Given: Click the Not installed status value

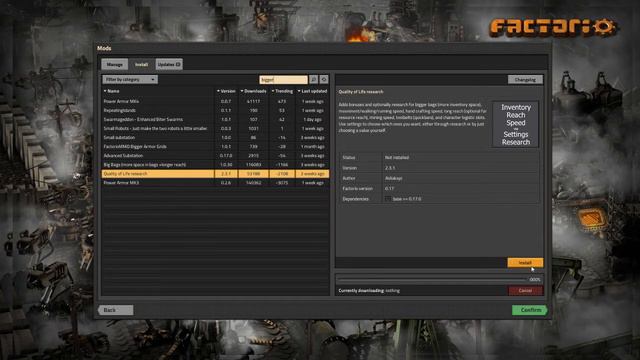Looking at the screenshot, I should click(x=397, y=158).
